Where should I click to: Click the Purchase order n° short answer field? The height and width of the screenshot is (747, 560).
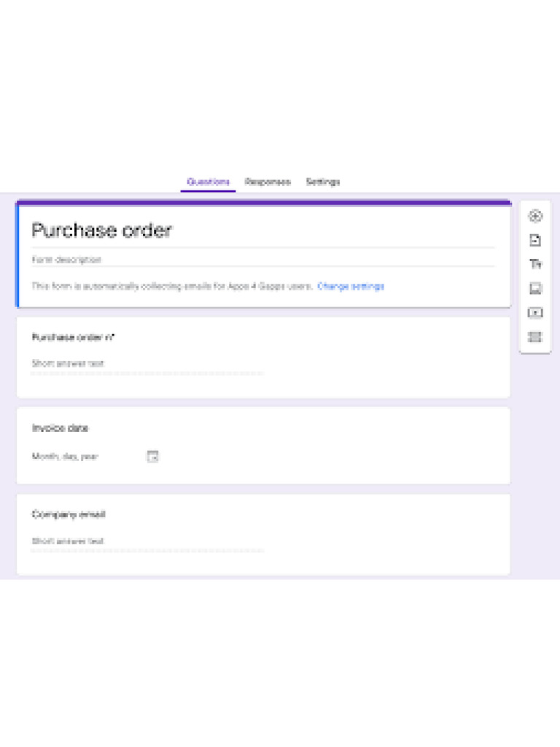[x=146, y=363]
